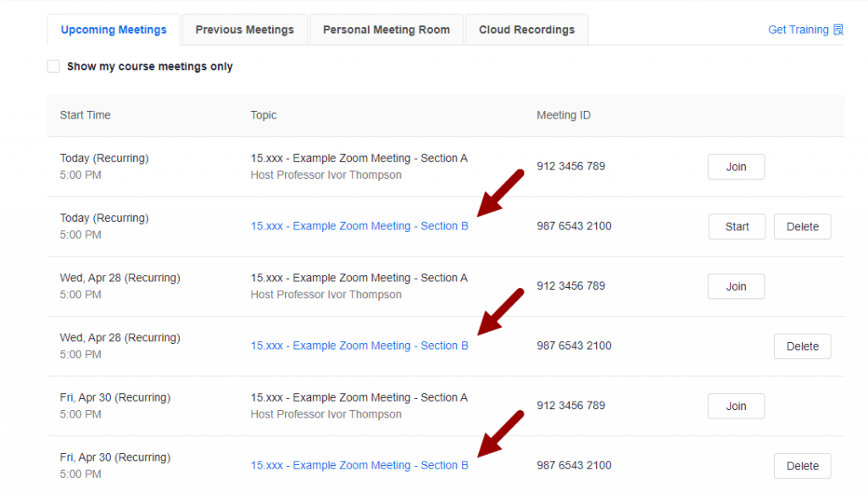868x493 pixels.
Task: Open today's Section B meeting link
Action: (359, 226)
